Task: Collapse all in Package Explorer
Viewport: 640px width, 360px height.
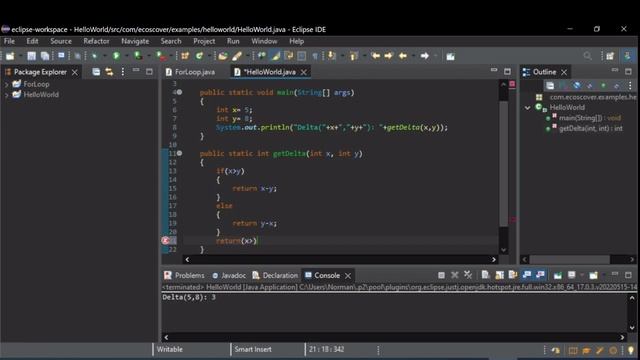Action: [x=96, y=72]
